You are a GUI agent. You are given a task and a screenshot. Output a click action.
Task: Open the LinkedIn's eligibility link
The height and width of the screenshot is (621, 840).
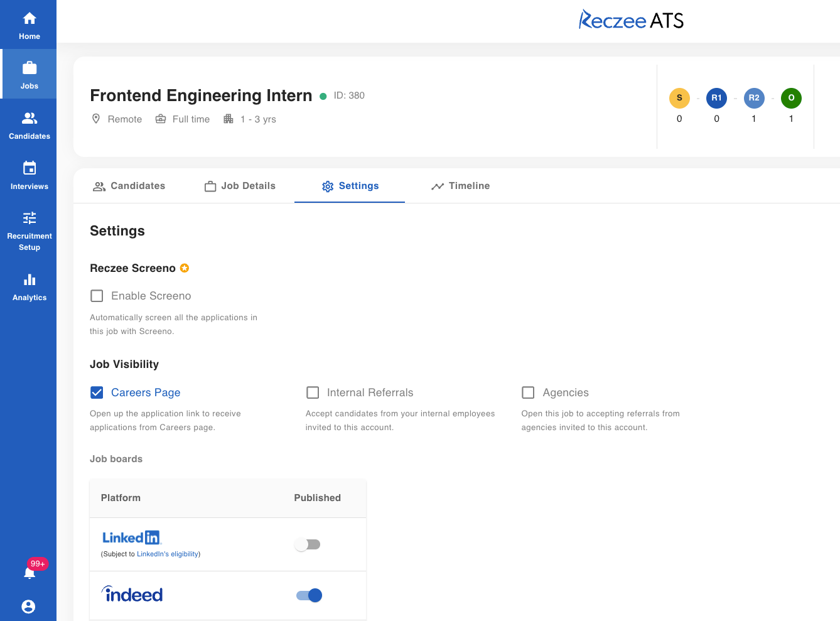click(x=168, y=554)
